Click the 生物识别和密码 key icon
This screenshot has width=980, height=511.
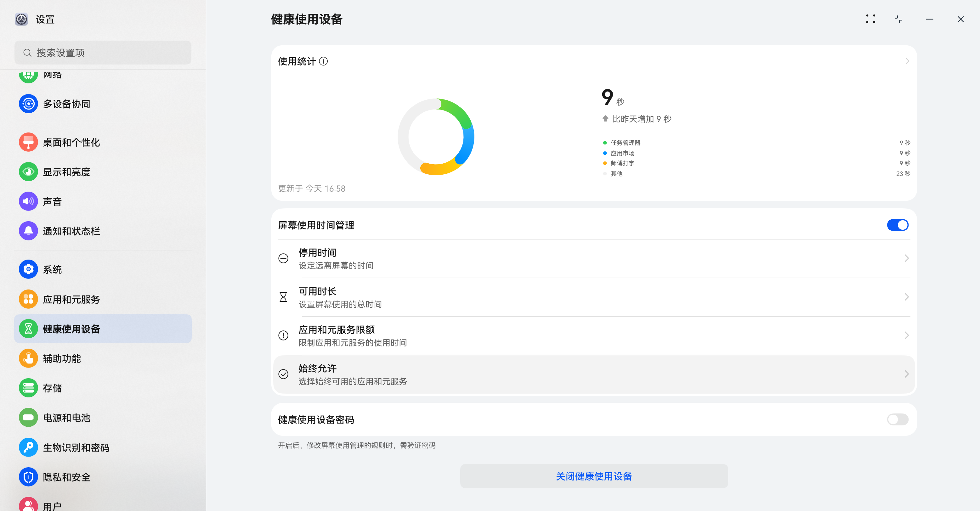point(28,447)
